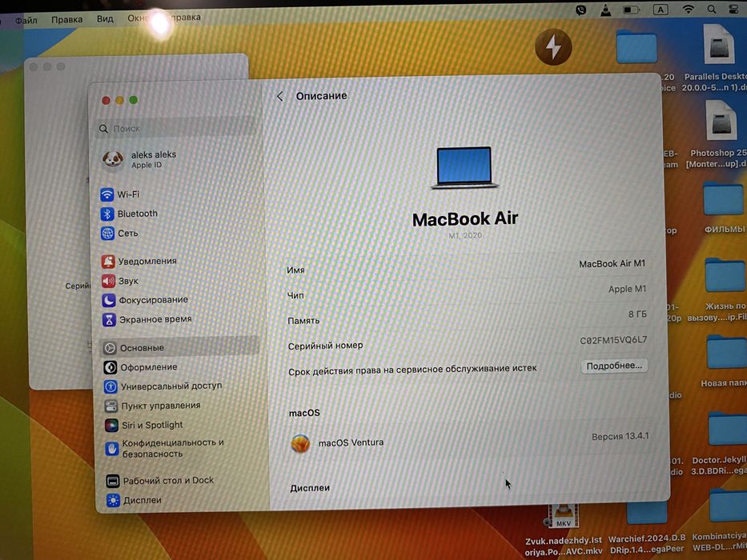The width and height of the screenshot is (747, 560).
Task: Open Конфиденциальность и безопасность settings
Action: 165,448
